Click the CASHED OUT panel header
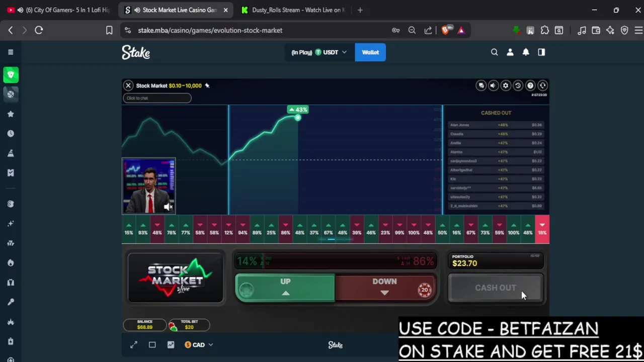The height and width of the screenshot is (362, 644). [x=496, y=113]
